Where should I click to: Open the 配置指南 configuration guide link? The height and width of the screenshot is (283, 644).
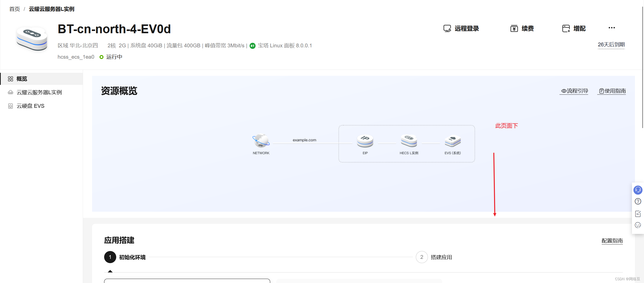click(612, 241)
